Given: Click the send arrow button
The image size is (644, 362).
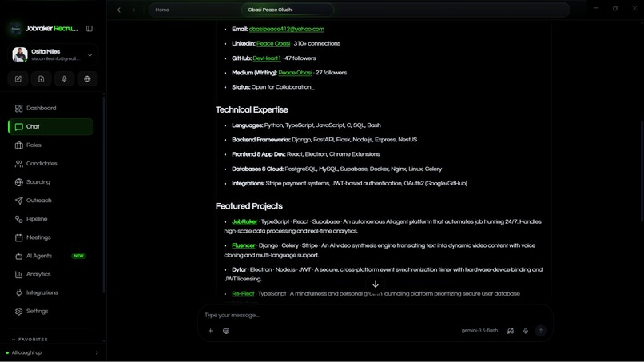Looking at the screenshot, I should click(540, 331).
